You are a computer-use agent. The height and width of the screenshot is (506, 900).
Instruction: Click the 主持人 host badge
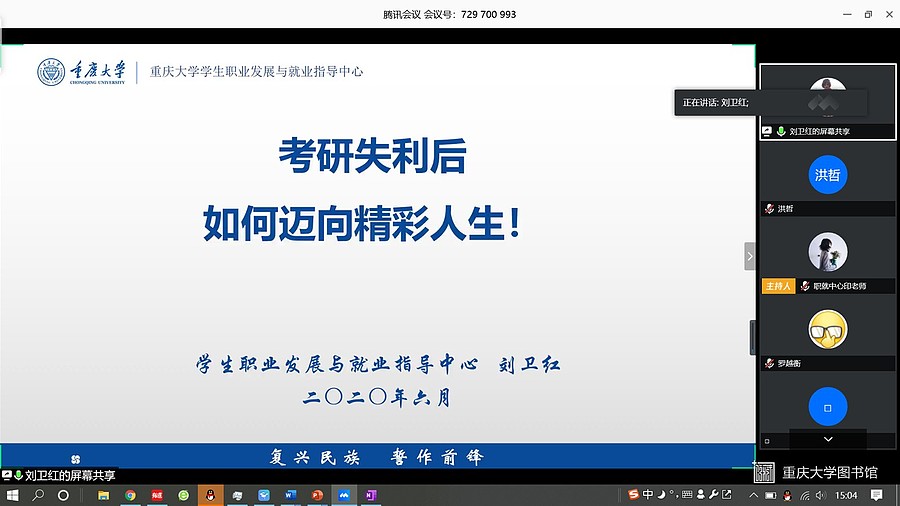777,286
